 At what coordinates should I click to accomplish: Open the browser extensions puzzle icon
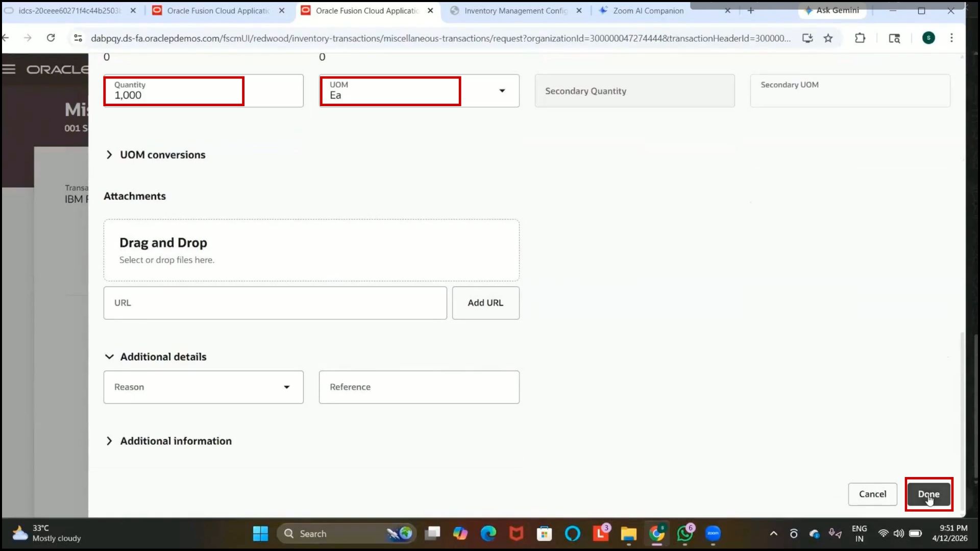pos(860,38)
